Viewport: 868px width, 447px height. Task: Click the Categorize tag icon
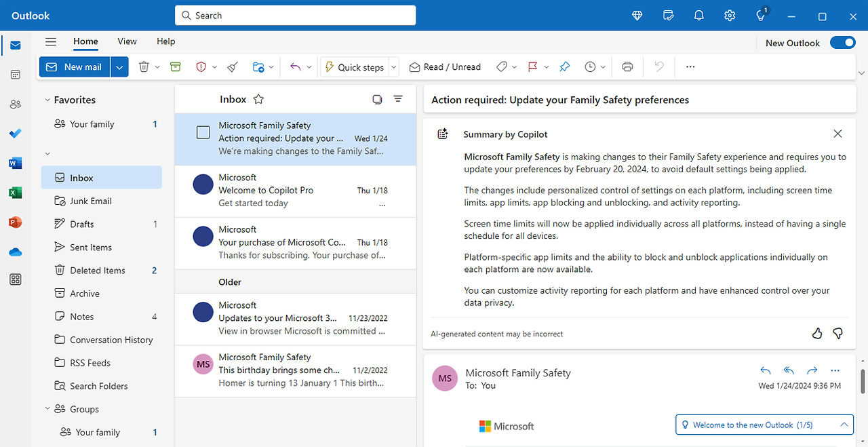(501, 66)
